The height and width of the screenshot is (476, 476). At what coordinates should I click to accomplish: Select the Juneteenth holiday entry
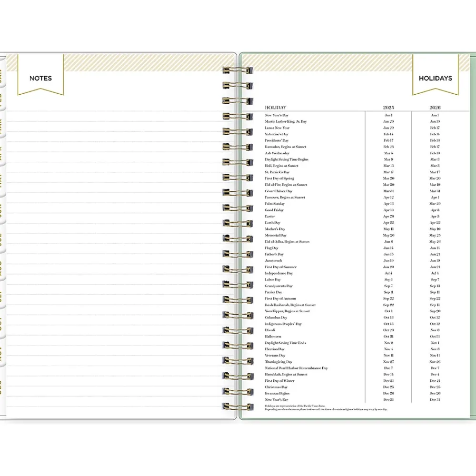(x=274, y=261)
